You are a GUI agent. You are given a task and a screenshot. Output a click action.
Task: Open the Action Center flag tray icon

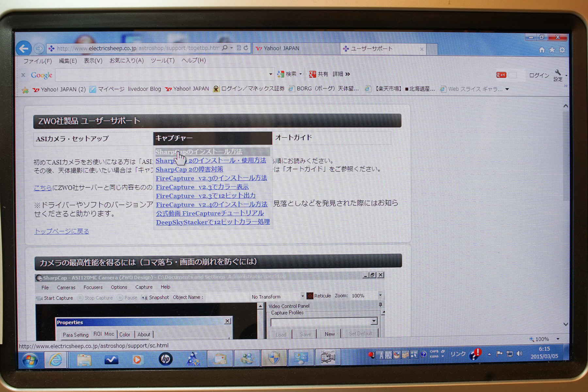[499, 354]
